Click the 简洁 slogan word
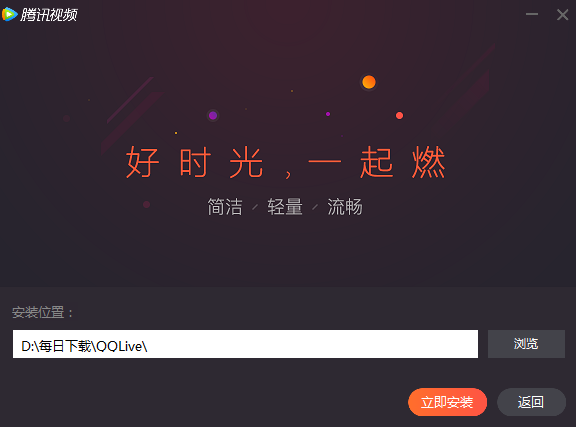Image resolution: width=576 pixels, height=427 pixels. pos(225,207)
